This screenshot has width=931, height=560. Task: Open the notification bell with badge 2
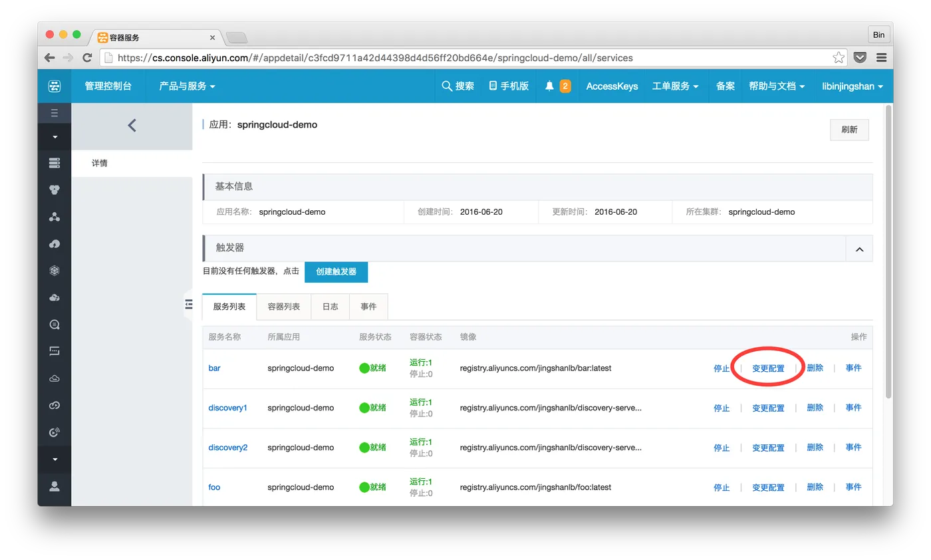pos(557,86)
